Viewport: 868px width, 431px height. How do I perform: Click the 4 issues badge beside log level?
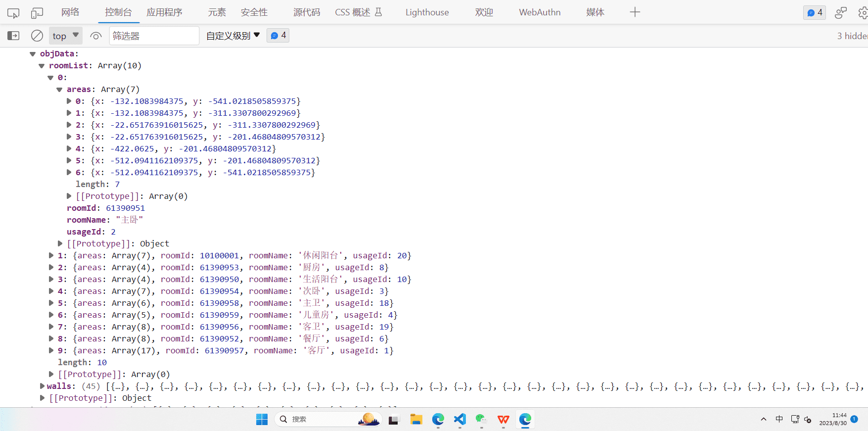[x=278, y=36]
